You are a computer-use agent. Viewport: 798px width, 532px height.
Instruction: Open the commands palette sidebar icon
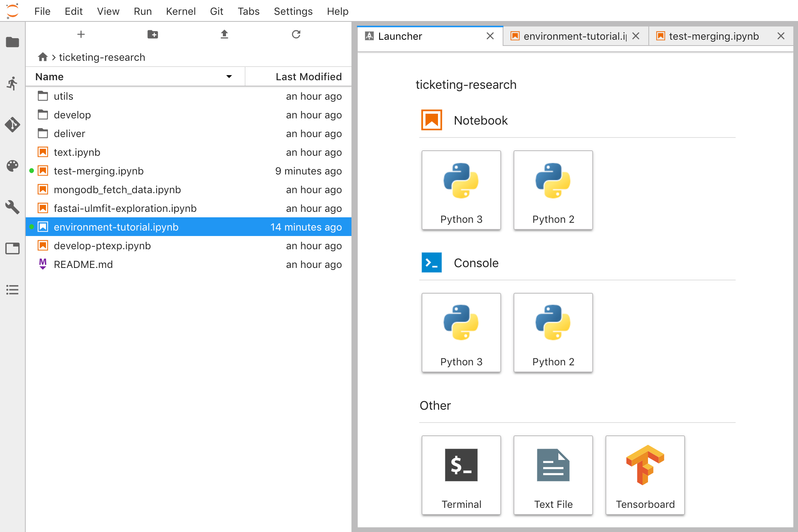[12, 166]
